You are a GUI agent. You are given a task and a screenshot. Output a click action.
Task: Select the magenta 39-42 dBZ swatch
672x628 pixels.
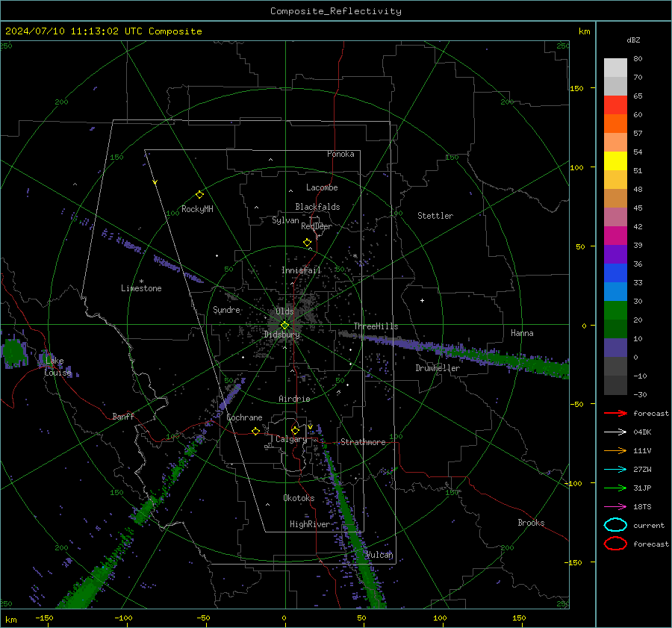click(615, 236)
